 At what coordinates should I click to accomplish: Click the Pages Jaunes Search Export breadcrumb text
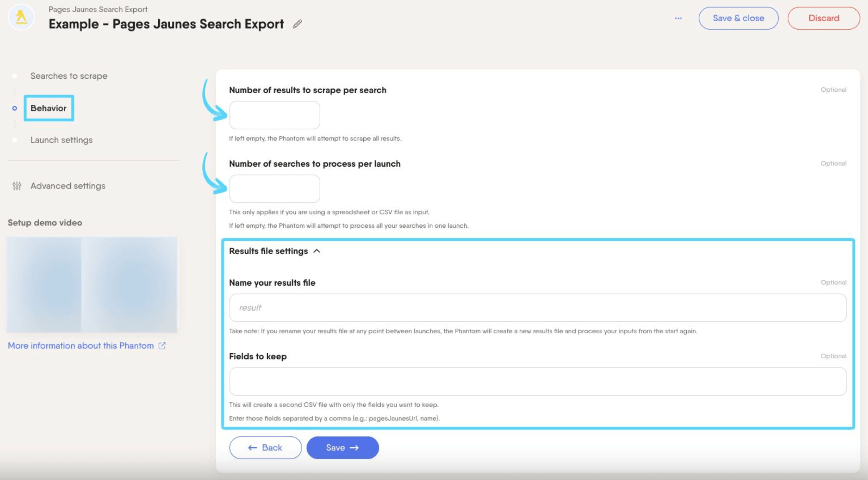(98, 9)
